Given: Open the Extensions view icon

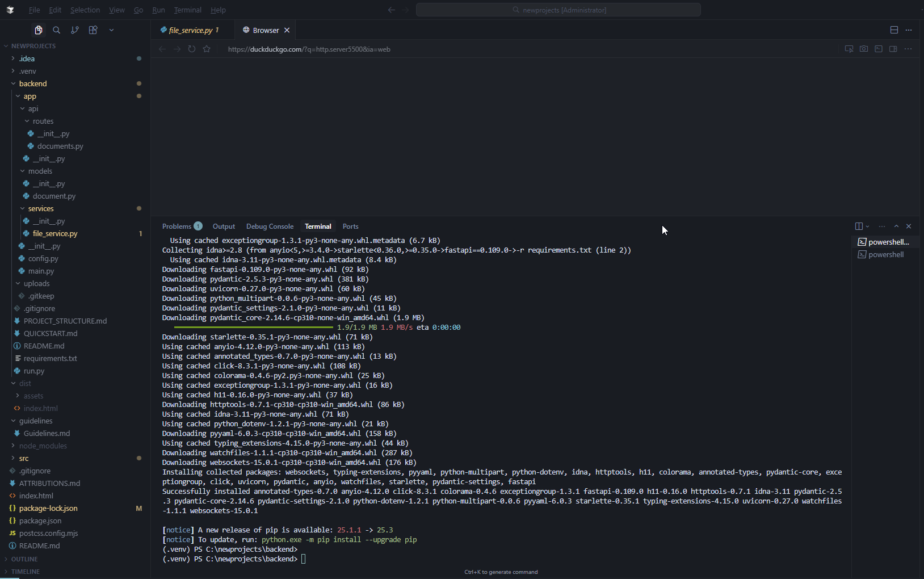Looking at the screenshot, I should click(x=93, y=30).
